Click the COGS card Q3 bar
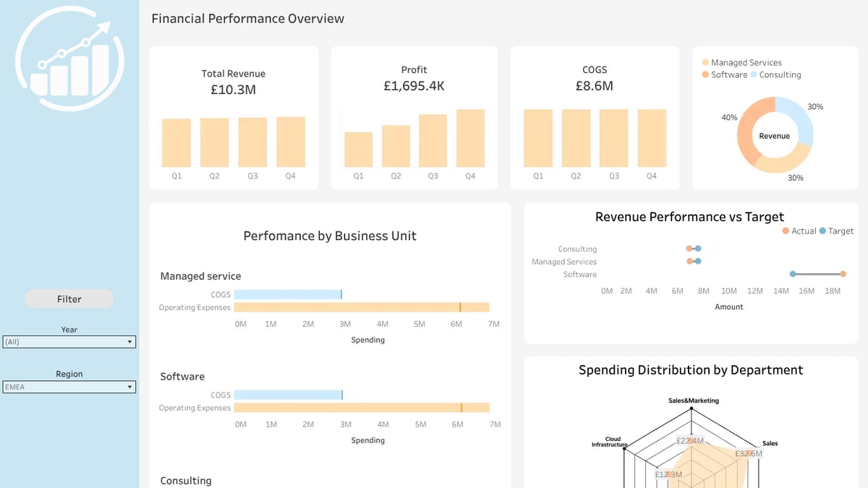Image resolution: width=868 pixels, height=488 pixels. 614,139
